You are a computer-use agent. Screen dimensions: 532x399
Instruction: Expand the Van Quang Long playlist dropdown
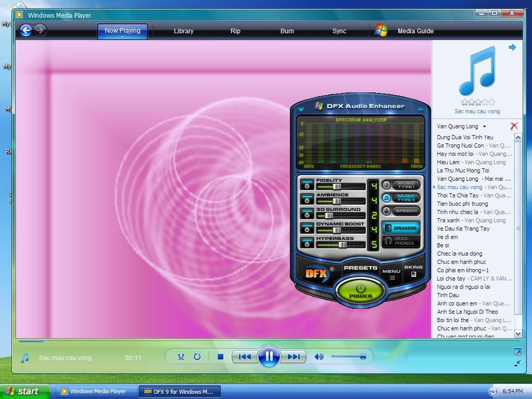click(485, 127)
